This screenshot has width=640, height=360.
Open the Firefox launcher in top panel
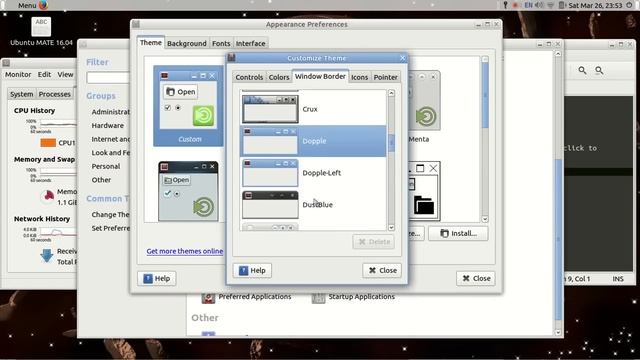(43, 5)
